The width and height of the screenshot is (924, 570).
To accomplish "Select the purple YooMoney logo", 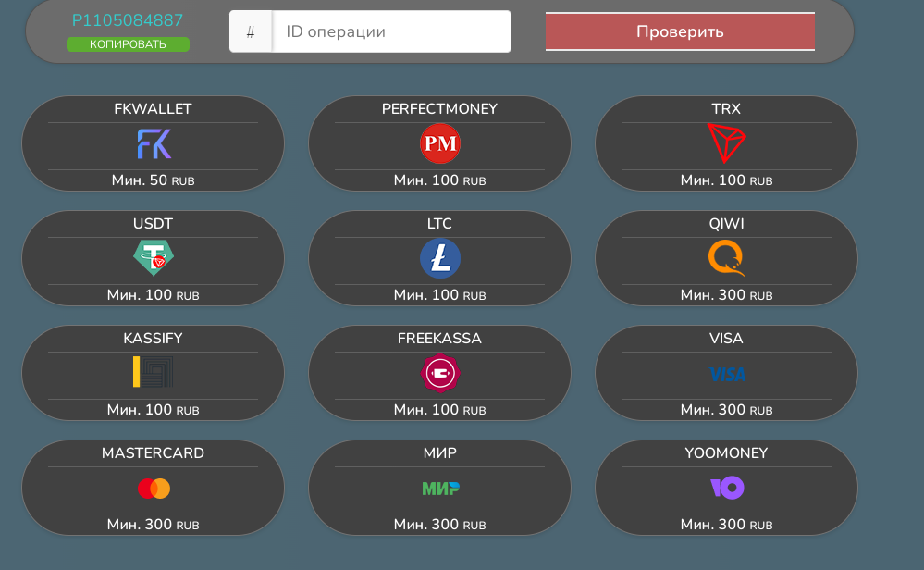I will (727, 488).
